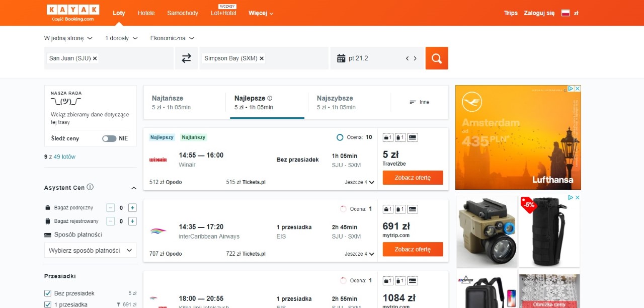Remove Simpson Bay (SXM) with its x
Screen dimensions: 644x308
pyautogui.click(x=262, y=58)
